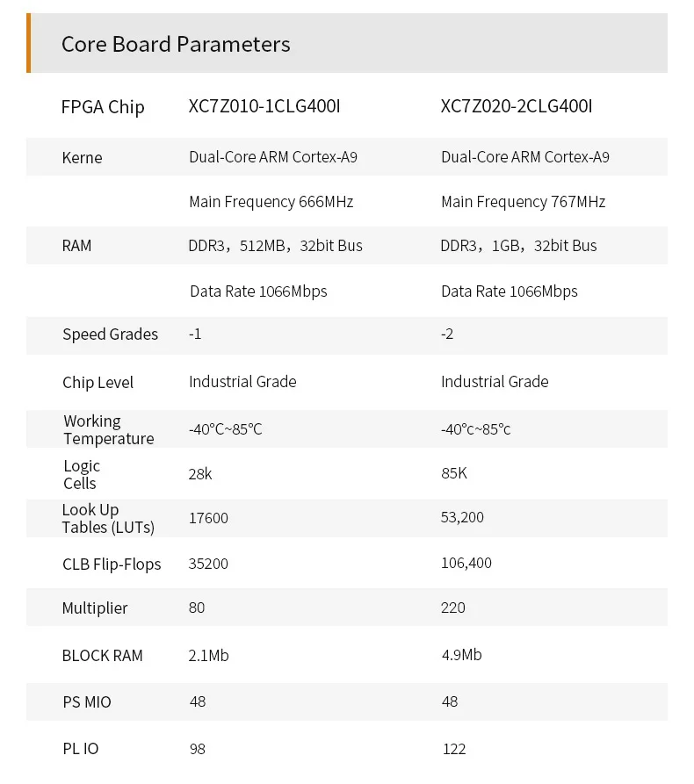Select the DDR3, 1GB, 32bit Bus cell

point(518,246)
